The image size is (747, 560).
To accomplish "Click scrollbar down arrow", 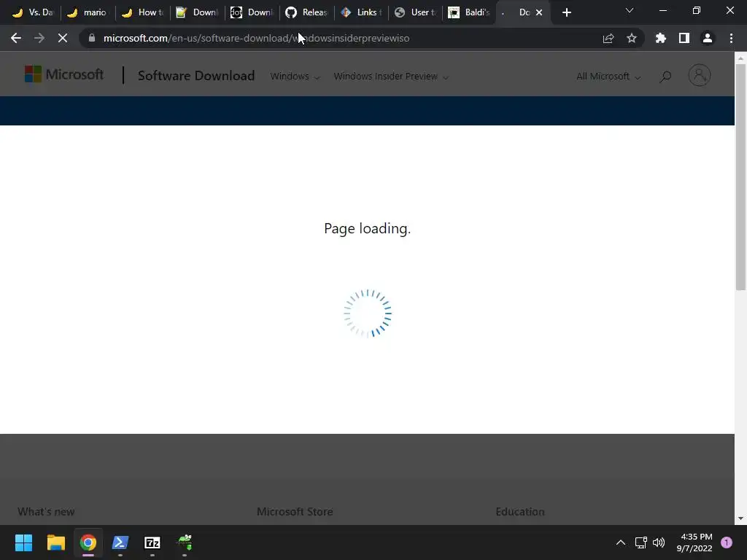I will 740,518.
